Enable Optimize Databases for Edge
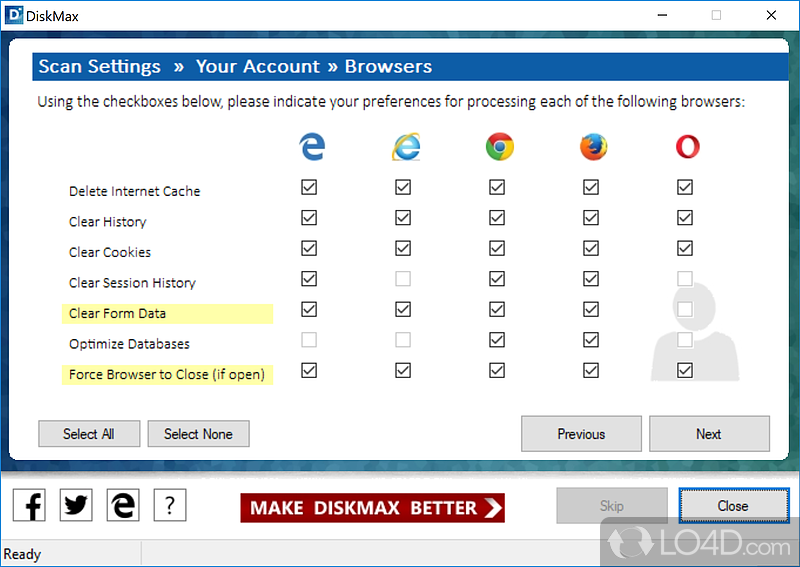This screenshot has height=567, width=800. [309, 340]
